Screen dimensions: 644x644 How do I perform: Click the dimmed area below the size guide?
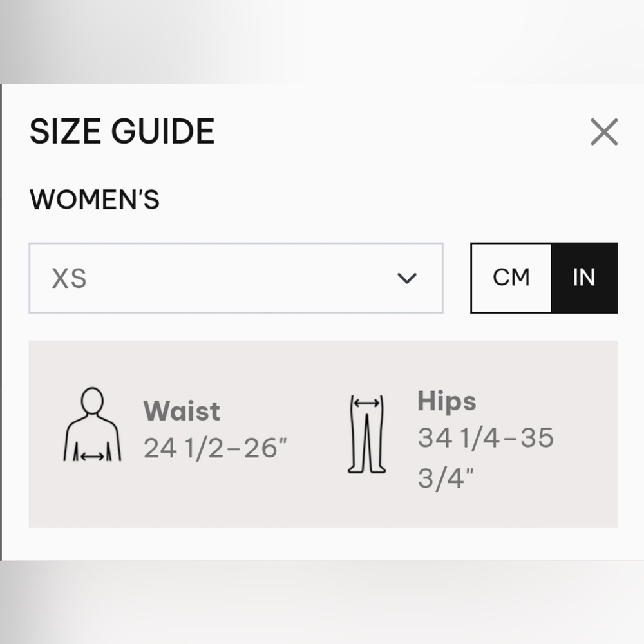coord(322,602)
